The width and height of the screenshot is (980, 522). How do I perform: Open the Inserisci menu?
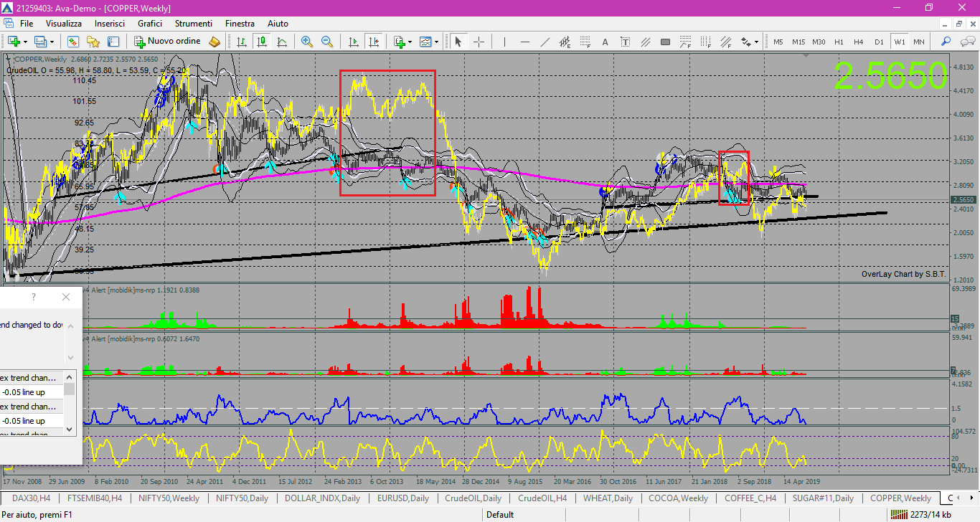pyautogui.click(x=110, y=24)
